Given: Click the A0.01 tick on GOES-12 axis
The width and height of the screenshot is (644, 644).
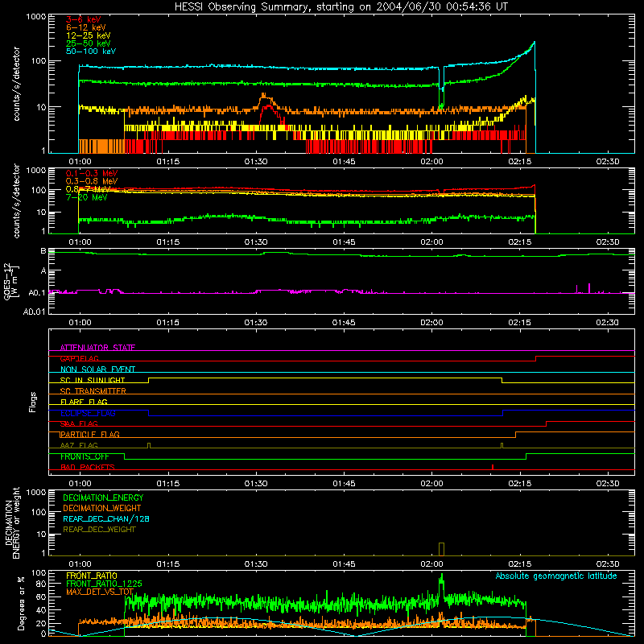Looking at the screenshot, I should pyautogui.click(x=35, y=312).
